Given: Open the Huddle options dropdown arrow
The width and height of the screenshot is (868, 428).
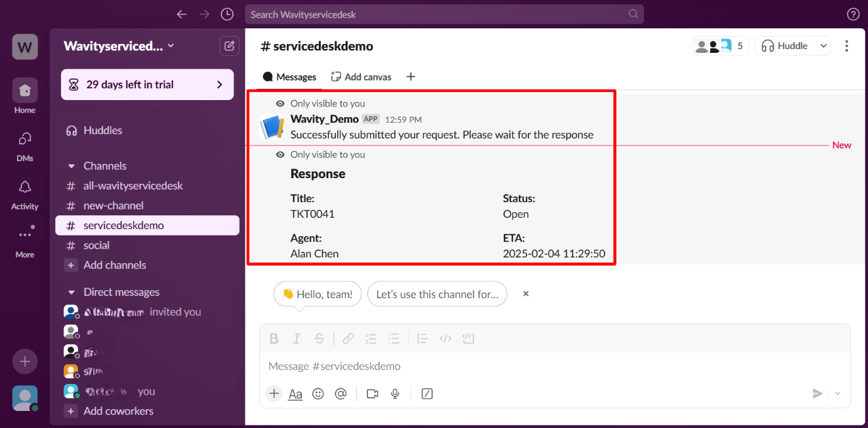Looking at the screenshot, I should [x=823, y=45].
